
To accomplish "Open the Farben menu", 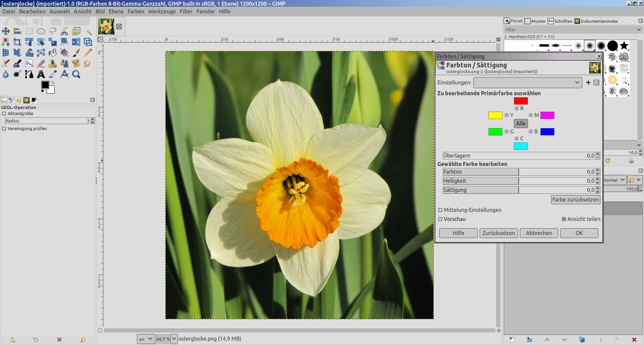I will 136,11.
